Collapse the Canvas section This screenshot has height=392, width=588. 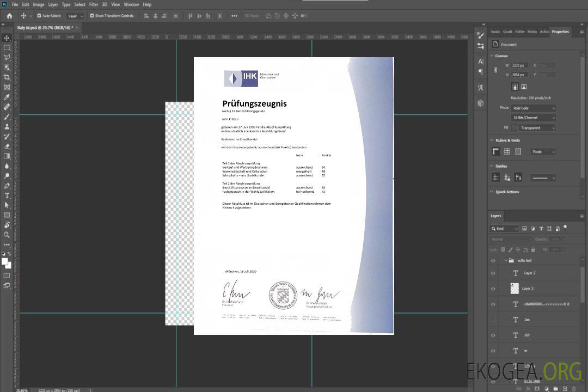[x=492, y=56]
